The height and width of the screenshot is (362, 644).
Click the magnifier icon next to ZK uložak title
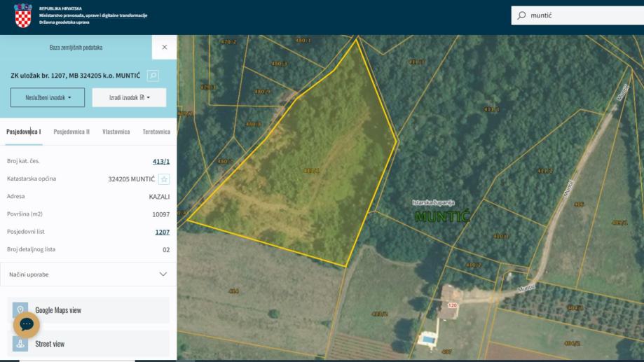point(153,76)
